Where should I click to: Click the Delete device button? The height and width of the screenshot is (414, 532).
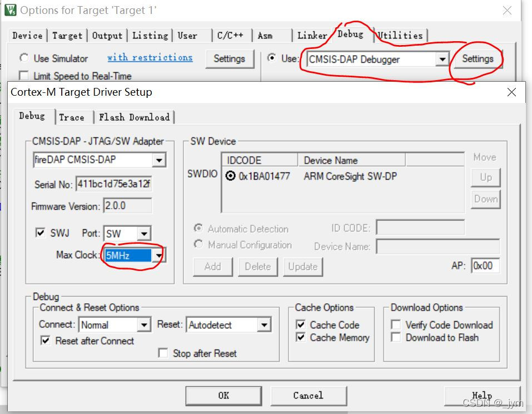point(258,267)
